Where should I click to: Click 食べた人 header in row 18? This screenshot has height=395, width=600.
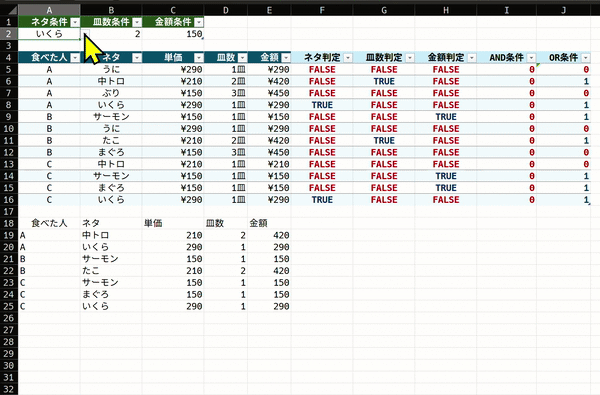tap(49, 224)
